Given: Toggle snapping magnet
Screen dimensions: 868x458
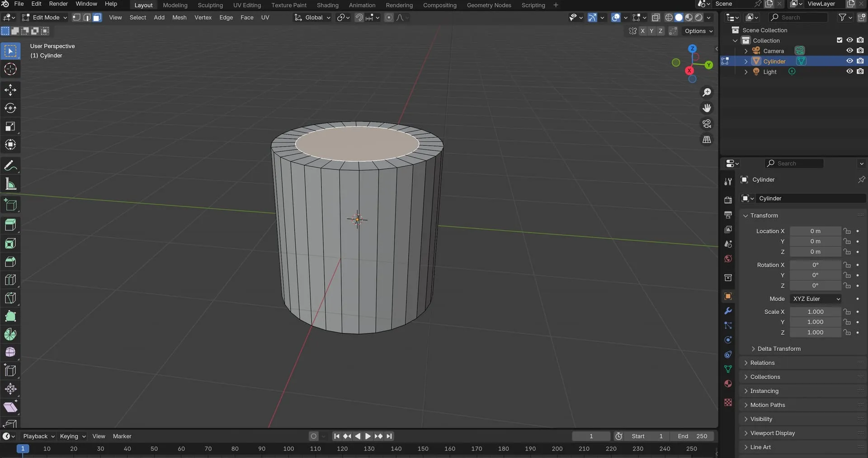Looking at the screenshot, I should [x=359, y=18].
